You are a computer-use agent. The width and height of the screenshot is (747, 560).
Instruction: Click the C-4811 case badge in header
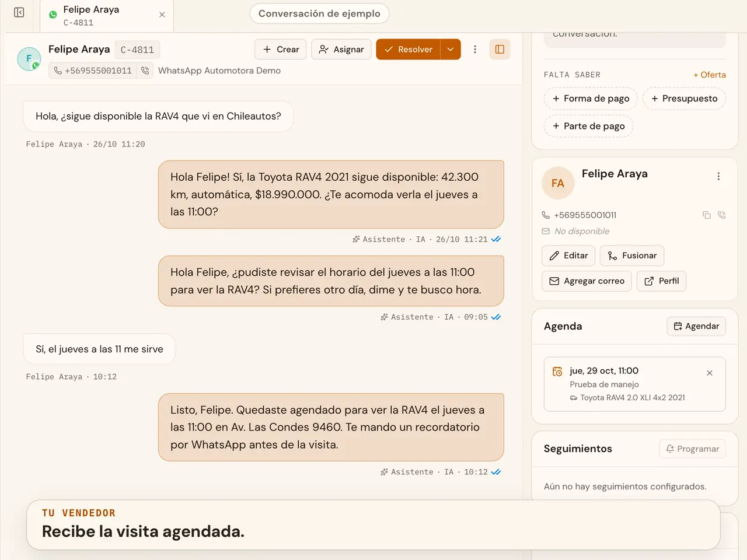137,50
